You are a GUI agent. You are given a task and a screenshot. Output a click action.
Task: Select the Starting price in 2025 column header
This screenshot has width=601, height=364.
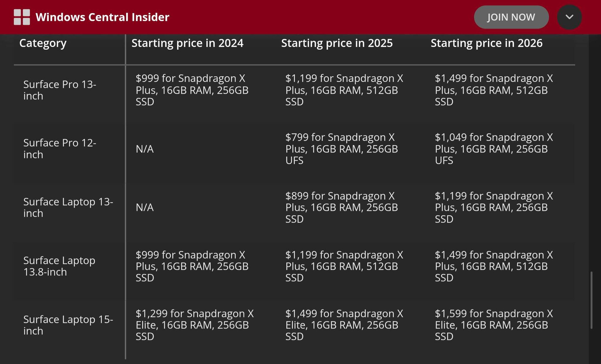(x=337, y=43)
